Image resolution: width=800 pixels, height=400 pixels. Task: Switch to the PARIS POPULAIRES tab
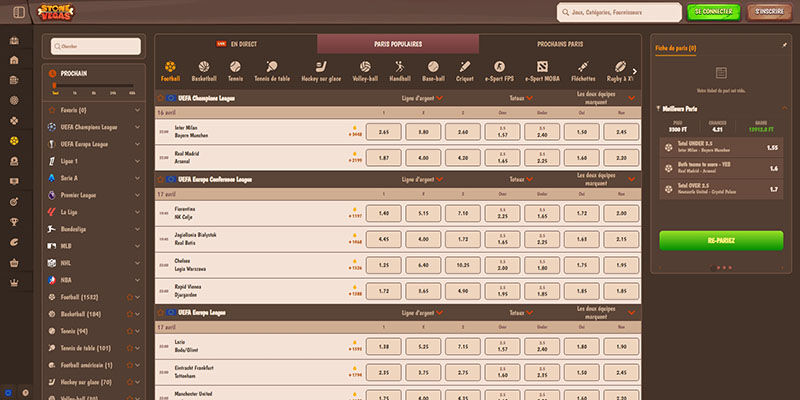[398, 44]
